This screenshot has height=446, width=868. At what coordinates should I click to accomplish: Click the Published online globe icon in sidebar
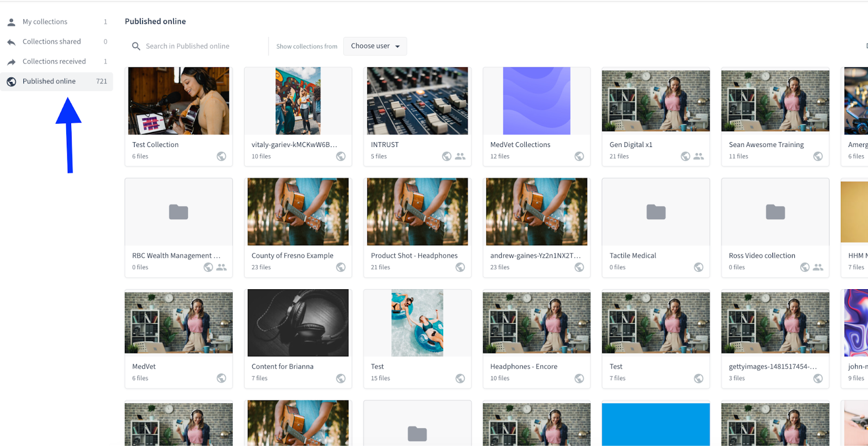(11, 81)
